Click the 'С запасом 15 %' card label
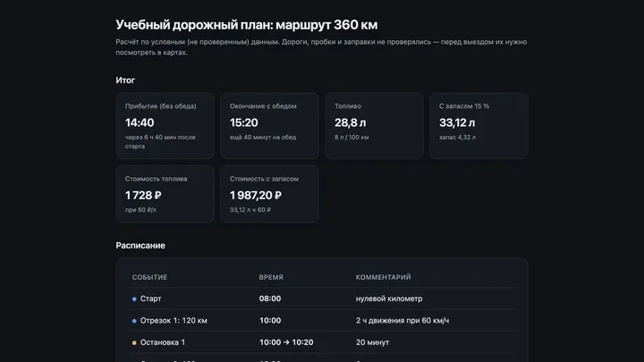The width and height of the screenshot is (644, 362). click(x=464, y=105)
